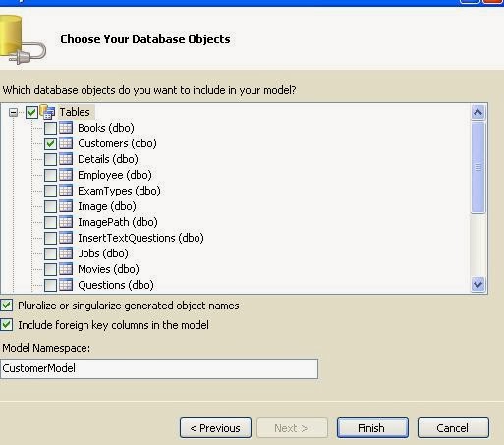
Task: Click the Finish button
Action: coord(372,428)
